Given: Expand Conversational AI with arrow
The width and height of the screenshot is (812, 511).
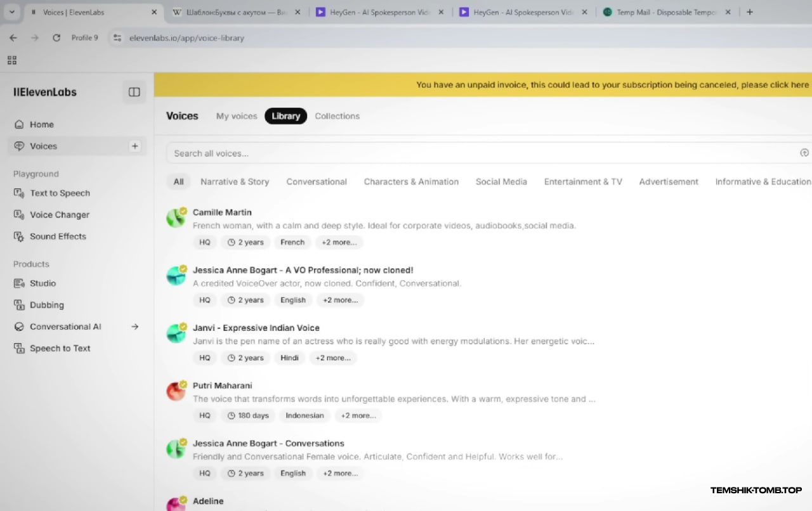Looking at the screenshot, I should pos(134,327).
